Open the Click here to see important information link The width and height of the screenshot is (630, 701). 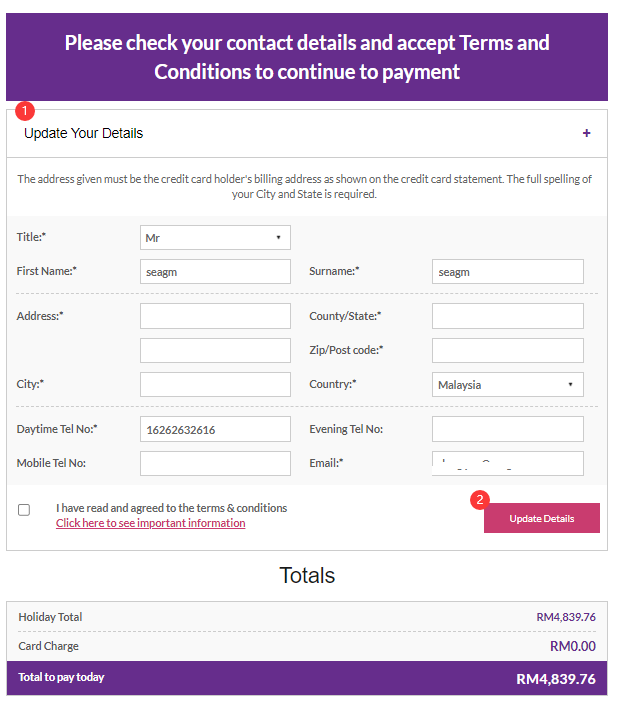pyautogui.click(x=150, y=523)
